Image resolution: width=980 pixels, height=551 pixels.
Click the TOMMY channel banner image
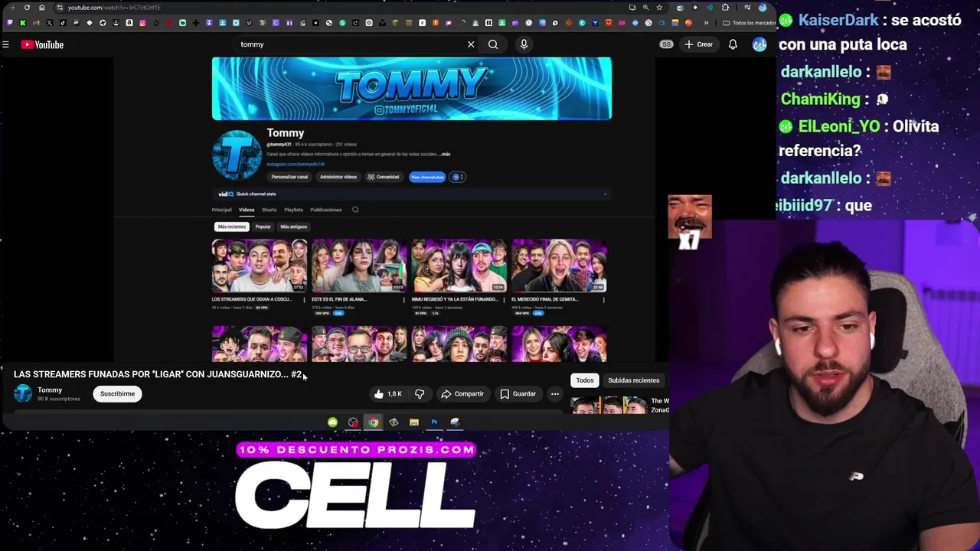(412, 89)
